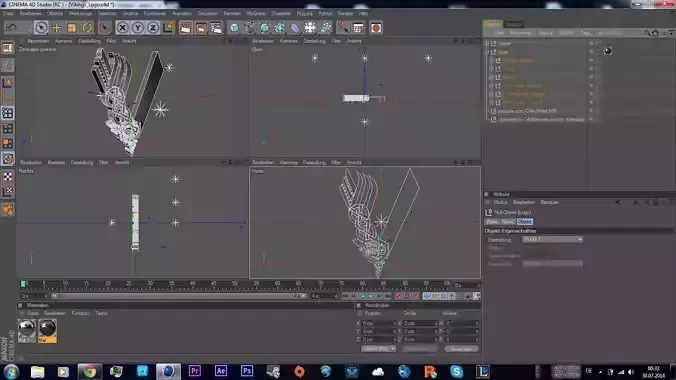Select the orange highlighted Mat material swatch

[47, 331]
